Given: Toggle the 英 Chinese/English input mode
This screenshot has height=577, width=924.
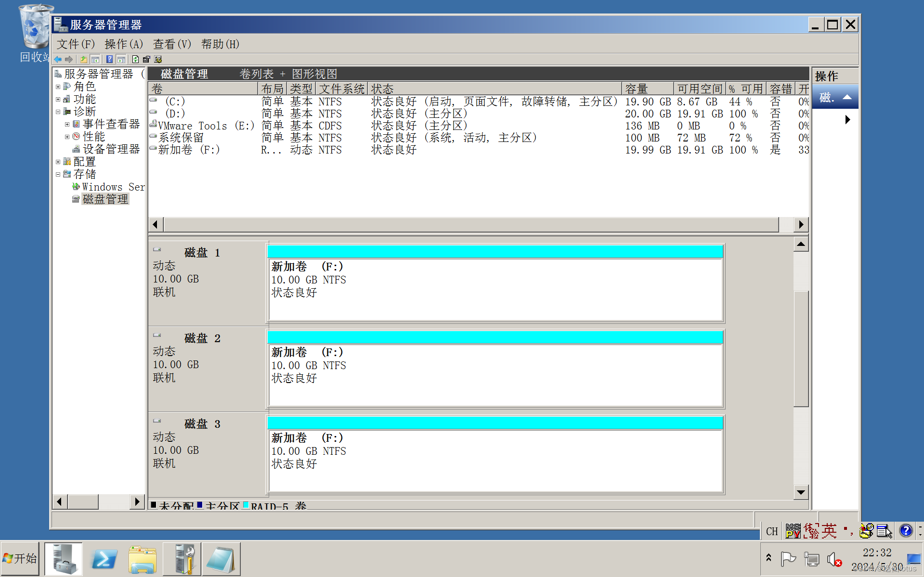Looking at the screenshot, I should (829, 530).
